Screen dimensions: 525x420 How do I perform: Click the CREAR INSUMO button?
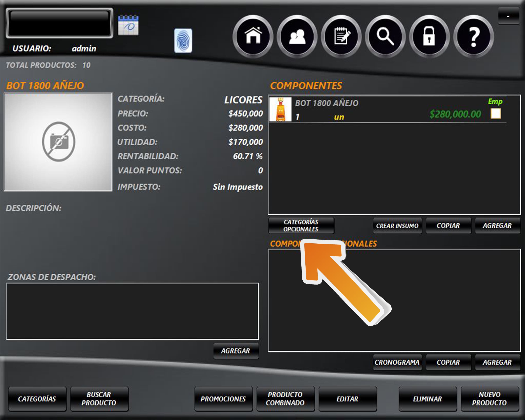(x=397, y=226)
